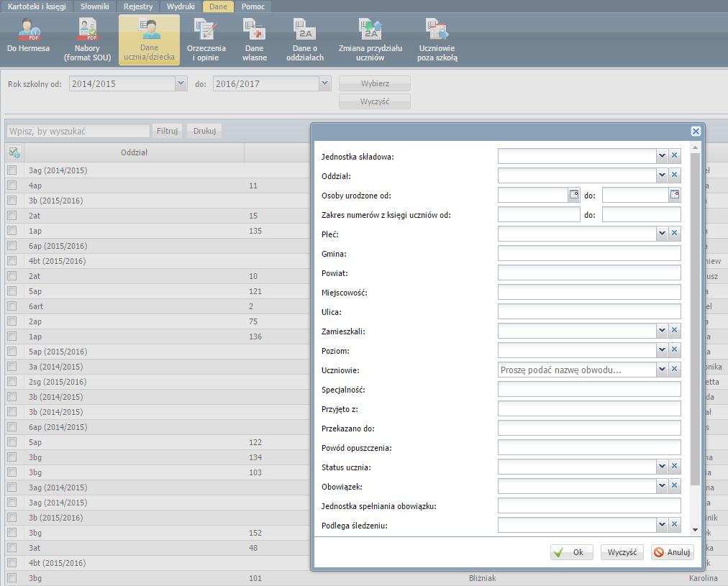
Task: Sort by the Oddział column header
Action: click(x=134, y=152)
